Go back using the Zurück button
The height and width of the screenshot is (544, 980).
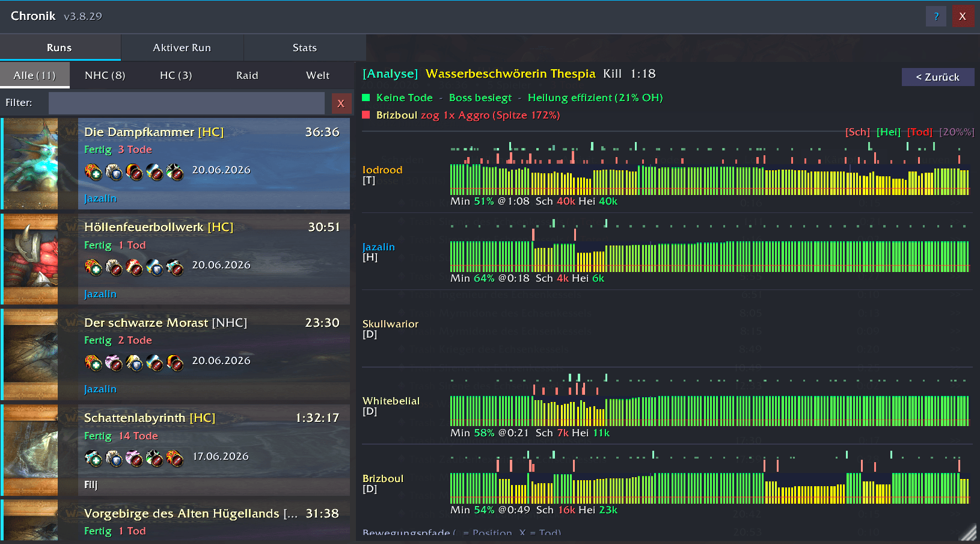938,77
